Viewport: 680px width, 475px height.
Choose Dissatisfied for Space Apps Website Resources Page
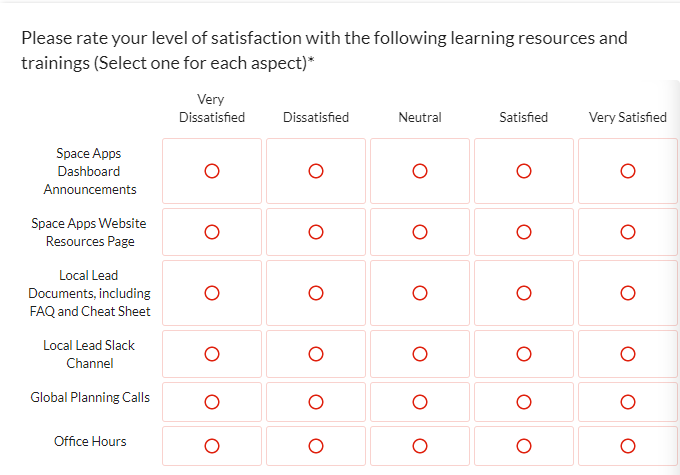316,232
